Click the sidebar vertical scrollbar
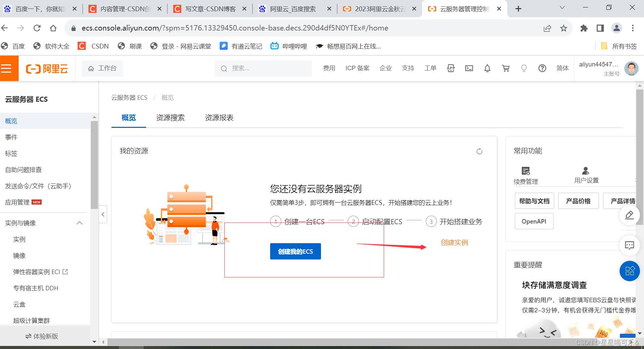The width and height of the screenshot is (644, 349). 94,164
